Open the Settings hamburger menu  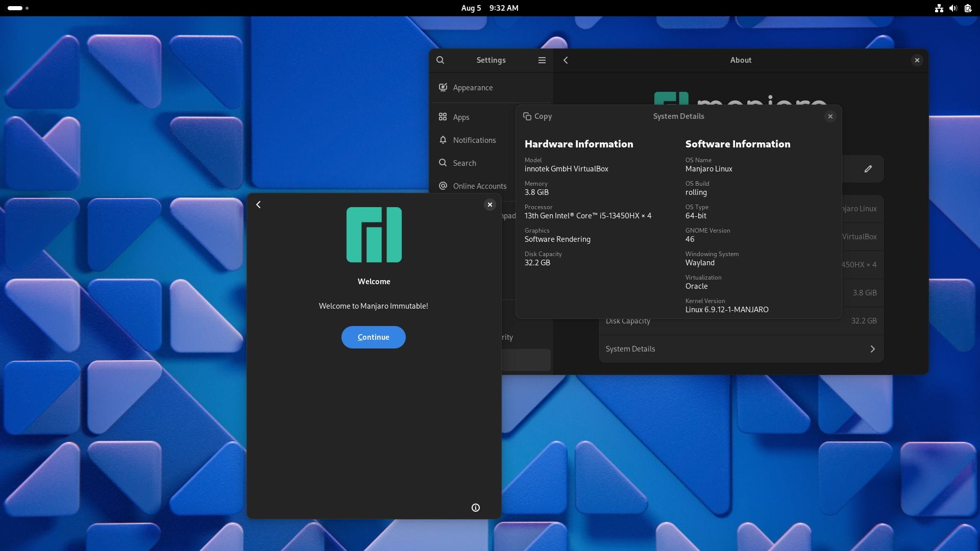[x=542, y=60]
